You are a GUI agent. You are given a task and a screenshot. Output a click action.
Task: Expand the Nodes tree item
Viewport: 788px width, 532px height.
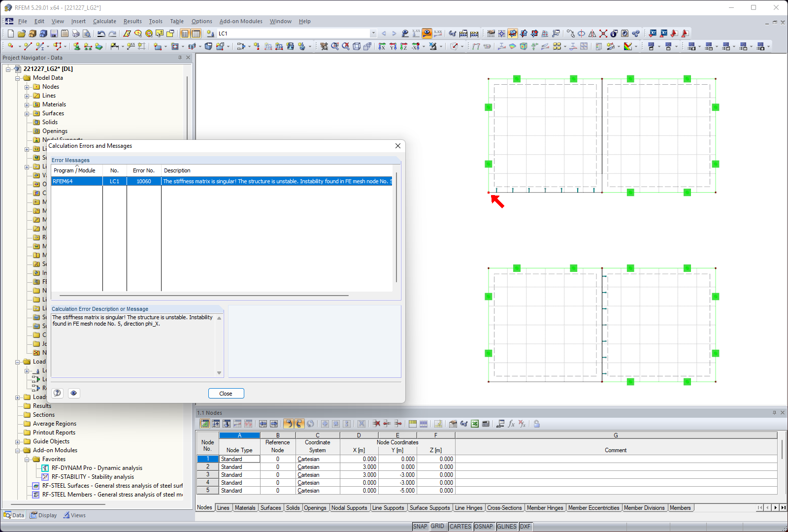(x=27, y=87)
